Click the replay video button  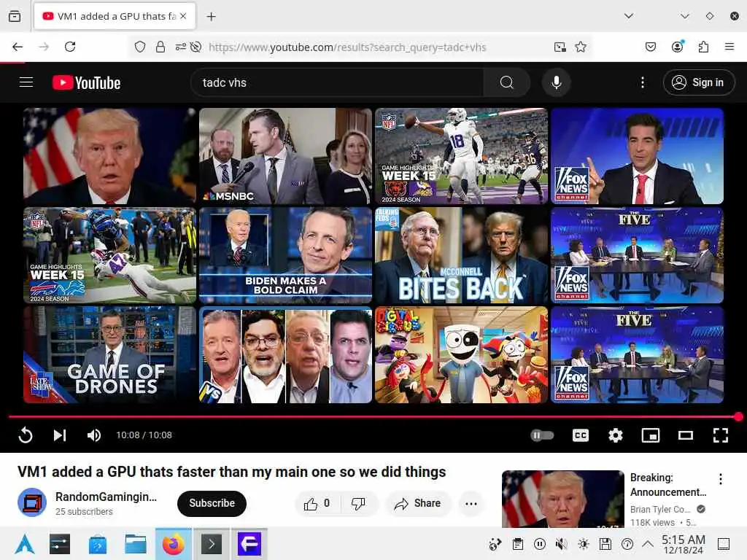(x=26, y=435)
